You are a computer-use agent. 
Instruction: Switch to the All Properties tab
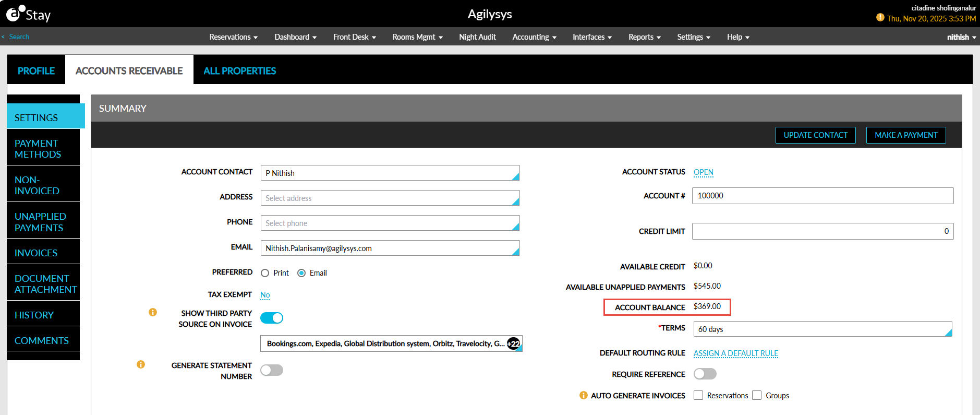(x=239, y=70)
